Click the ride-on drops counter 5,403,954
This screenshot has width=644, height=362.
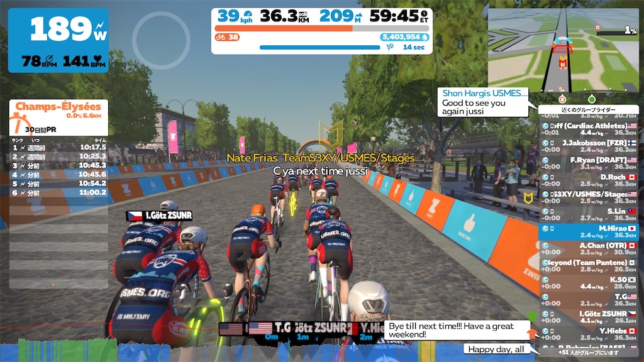click(404, 37)
